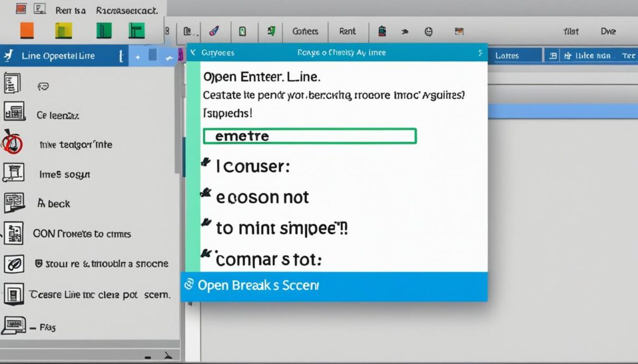Select the yellow color swatch
The width and height of the screenshot is (638, 364).
(64, 30)
